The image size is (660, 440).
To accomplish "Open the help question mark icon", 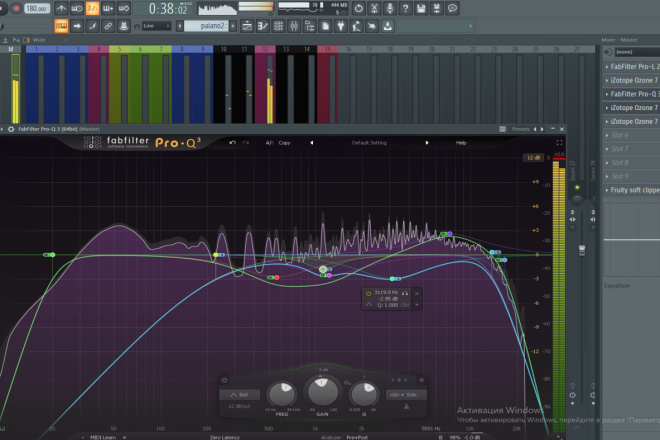I will [x=405, y=8].
